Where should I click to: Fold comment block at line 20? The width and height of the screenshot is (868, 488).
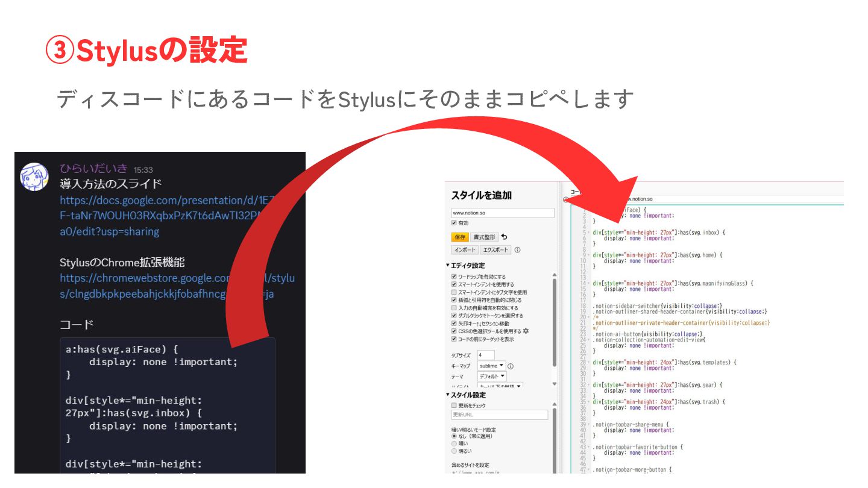click(x=590, y=317)
